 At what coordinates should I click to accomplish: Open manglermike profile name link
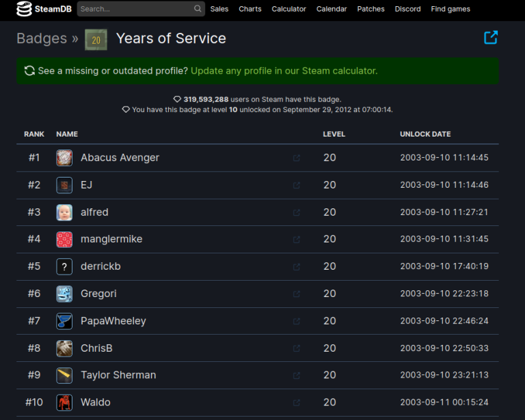[x=111, y=240]
